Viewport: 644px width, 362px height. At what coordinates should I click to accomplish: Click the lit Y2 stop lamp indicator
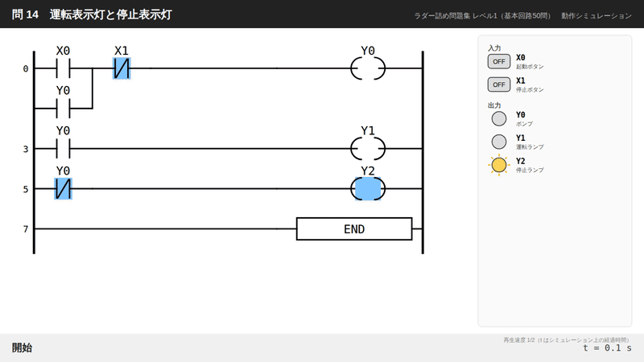click(499, 165)
